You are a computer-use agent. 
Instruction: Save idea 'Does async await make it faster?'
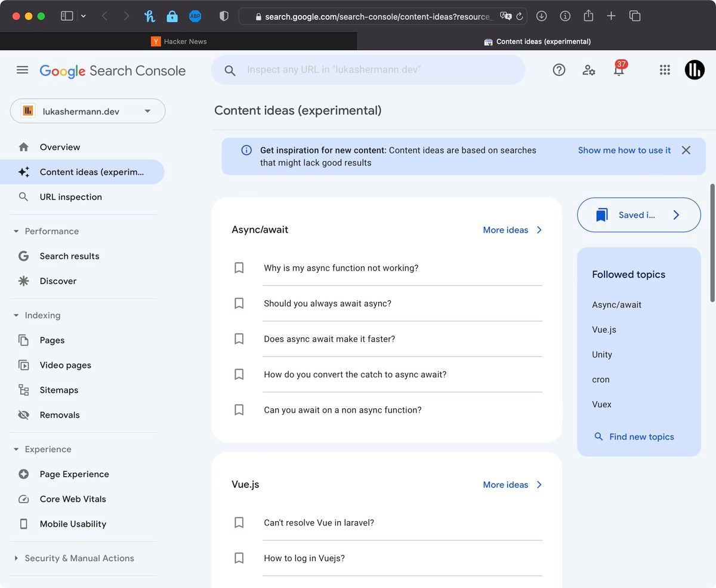pos(239,339)
